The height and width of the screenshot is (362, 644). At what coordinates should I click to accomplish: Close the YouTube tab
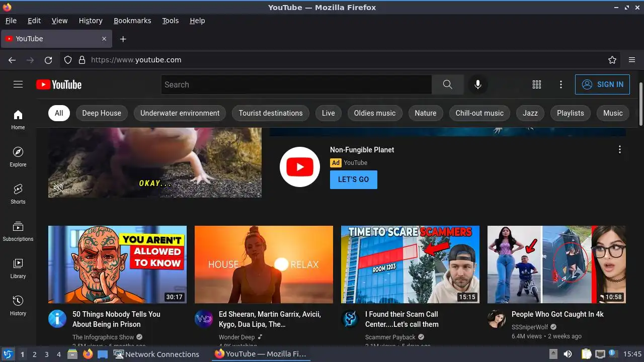(x=104, y=39)
